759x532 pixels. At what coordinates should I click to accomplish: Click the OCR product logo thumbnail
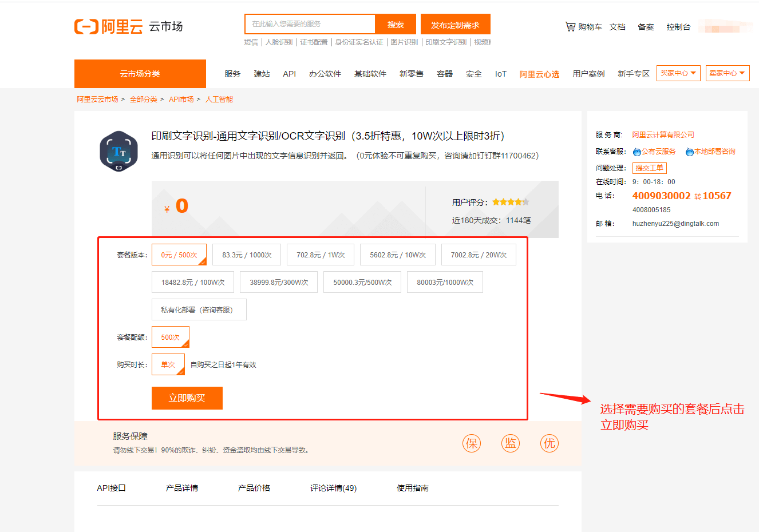119,152
